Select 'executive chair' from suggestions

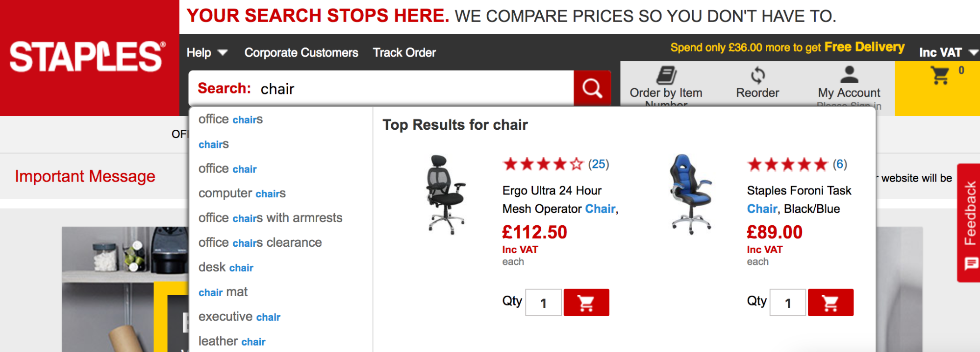pyautogui.click(x=239, y=317)
